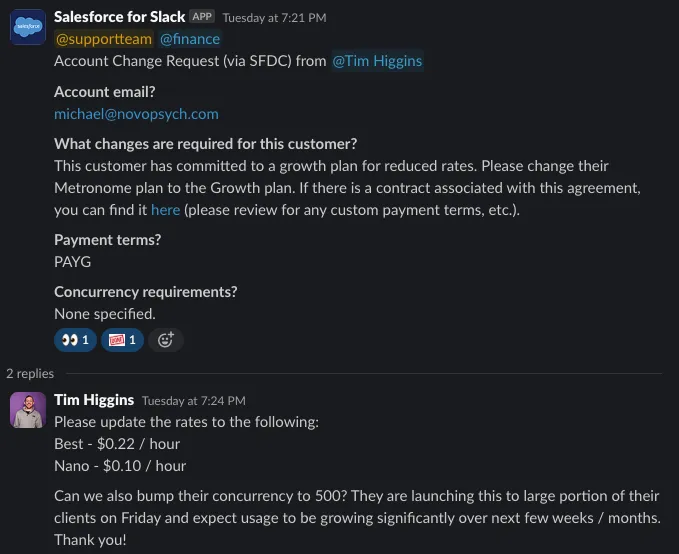
Task: Expand the 2 replies thread
Action: tap(30, 373)
